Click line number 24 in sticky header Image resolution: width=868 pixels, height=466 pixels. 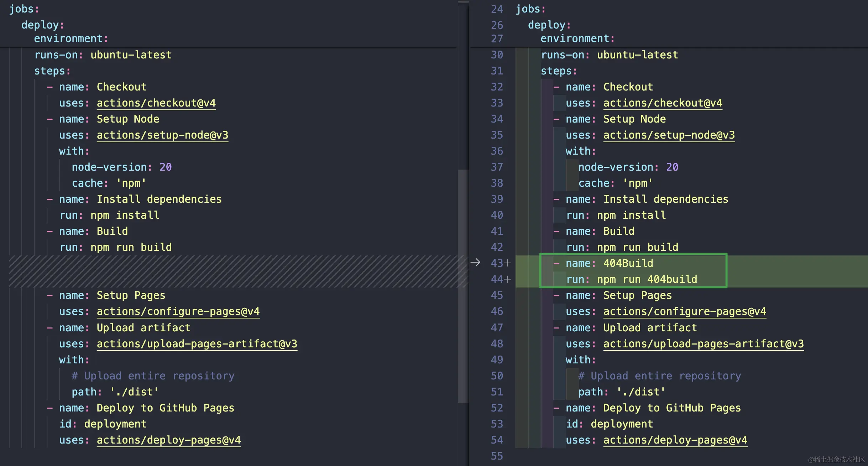click(x=497, y=9)
